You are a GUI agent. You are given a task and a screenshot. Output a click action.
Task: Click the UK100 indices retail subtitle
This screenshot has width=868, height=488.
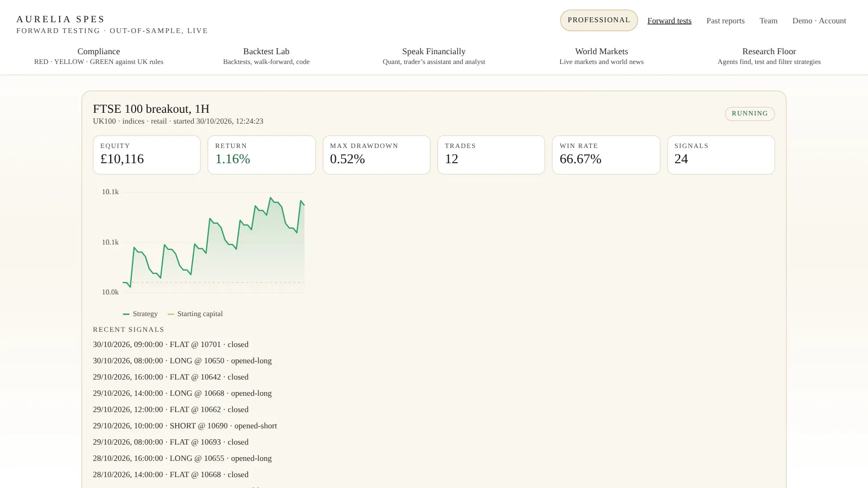point(178,121)
